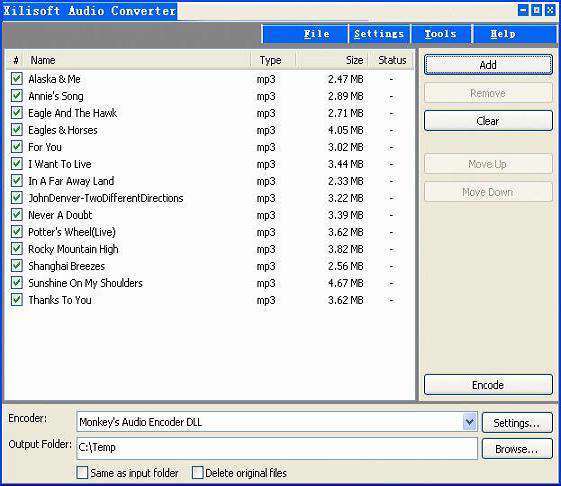Select Shanghai Breezes track name
The width and height of the screenshot is (561, 486).
[x=67, y=266]
